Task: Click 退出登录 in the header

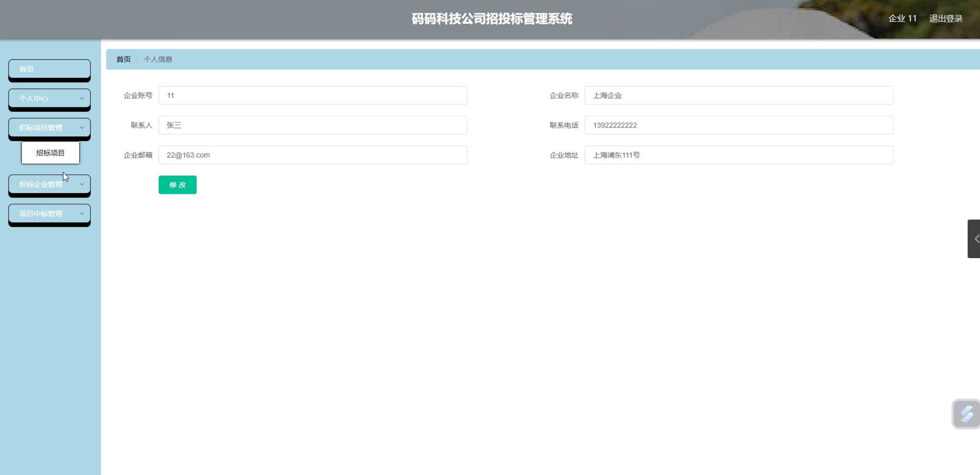Action: 945,19
